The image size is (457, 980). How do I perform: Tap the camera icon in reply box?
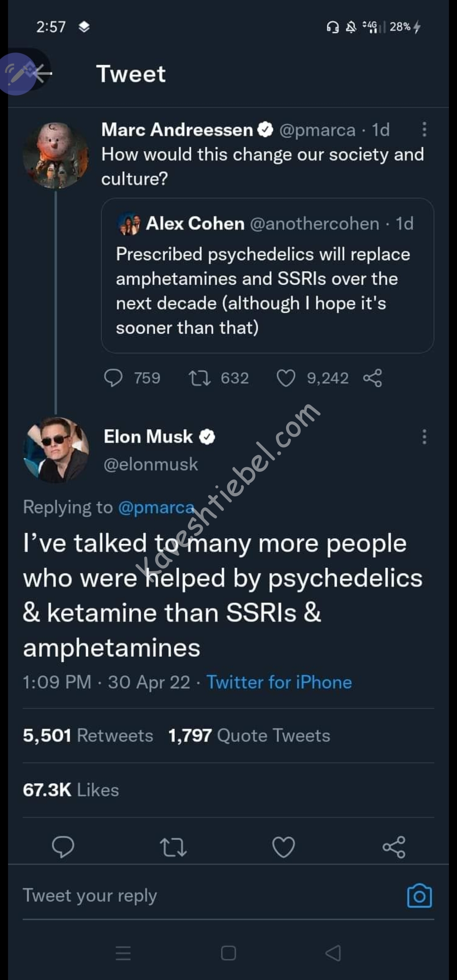click(x=419, y=895)
